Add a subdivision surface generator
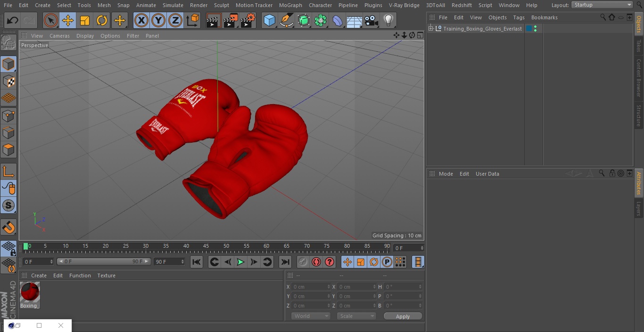 pyautogui.click(x=304, y=20)
